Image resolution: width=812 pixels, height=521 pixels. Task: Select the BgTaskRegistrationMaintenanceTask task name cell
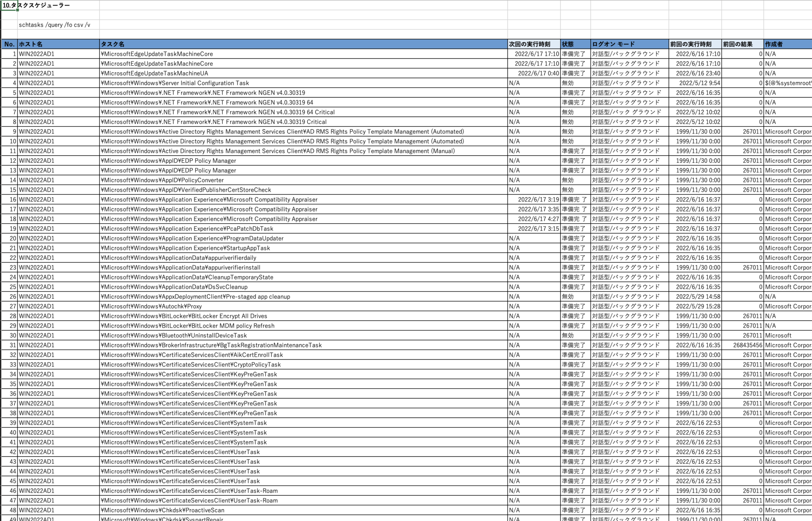pos(210,345)
